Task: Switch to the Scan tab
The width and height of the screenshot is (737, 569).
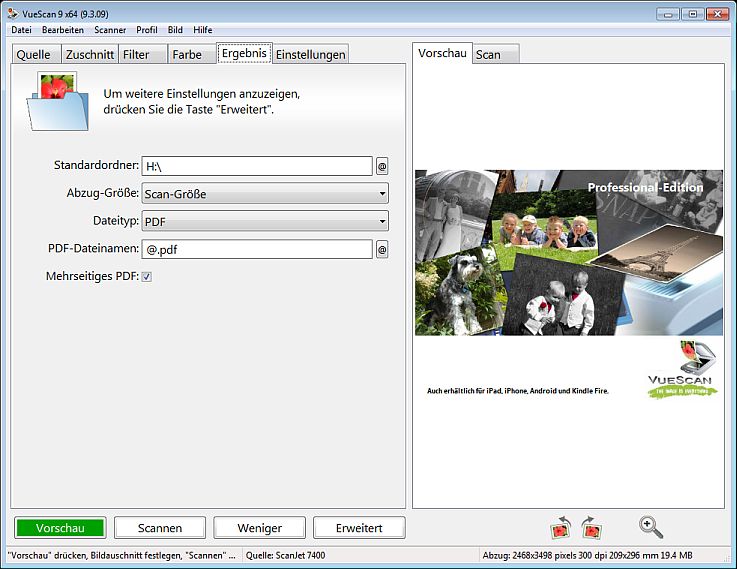Action: [x=496, y=55]
